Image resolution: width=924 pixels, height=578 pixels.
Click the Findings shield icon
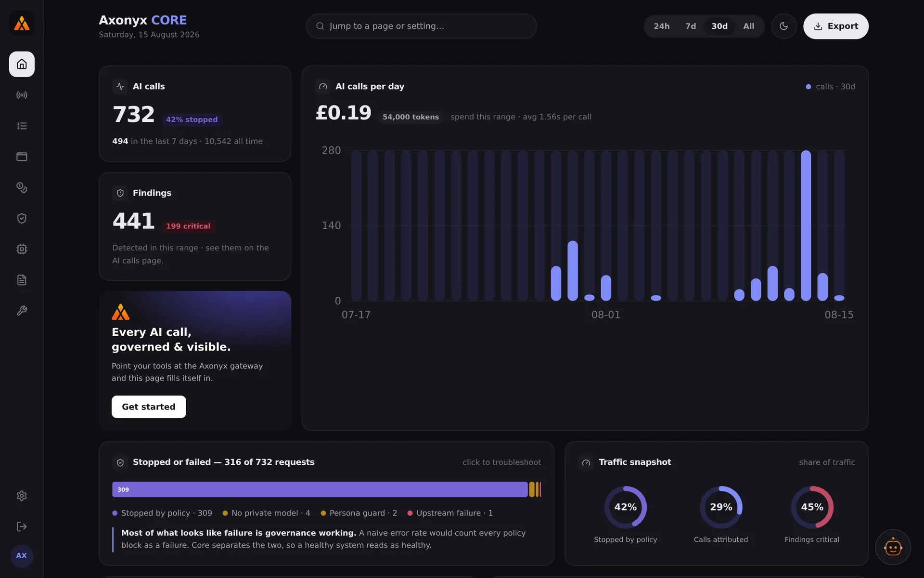tap(120, 193)
